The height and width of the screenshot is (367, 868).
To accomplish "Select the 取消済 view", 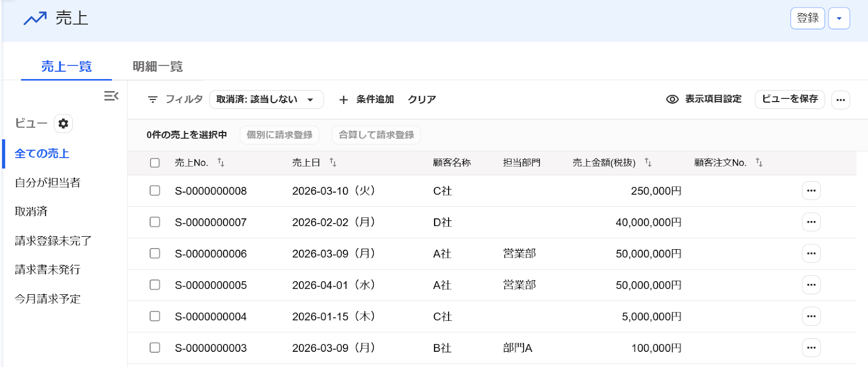I will click(x=31, y=212).
